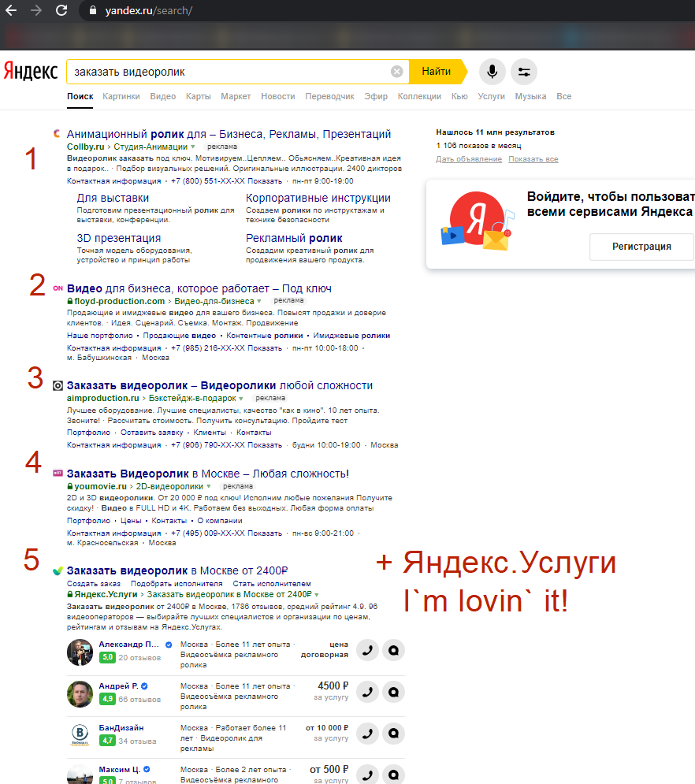The height and width of the screenshot is (784, 695).
Task: Click the Регистрация button
Action: (x=642, y=247)
